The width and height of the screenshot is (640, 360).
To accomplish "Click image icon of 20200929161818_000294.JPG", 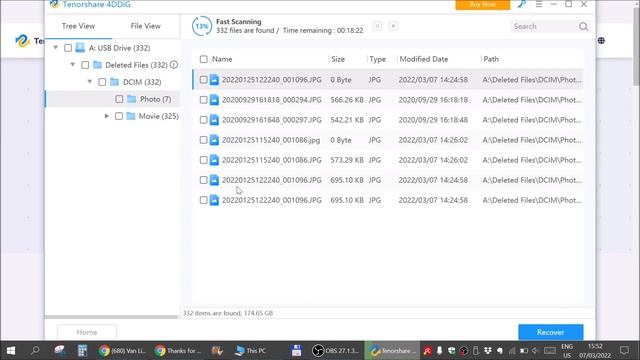I will pyautogui.click(x=214, y=100).
